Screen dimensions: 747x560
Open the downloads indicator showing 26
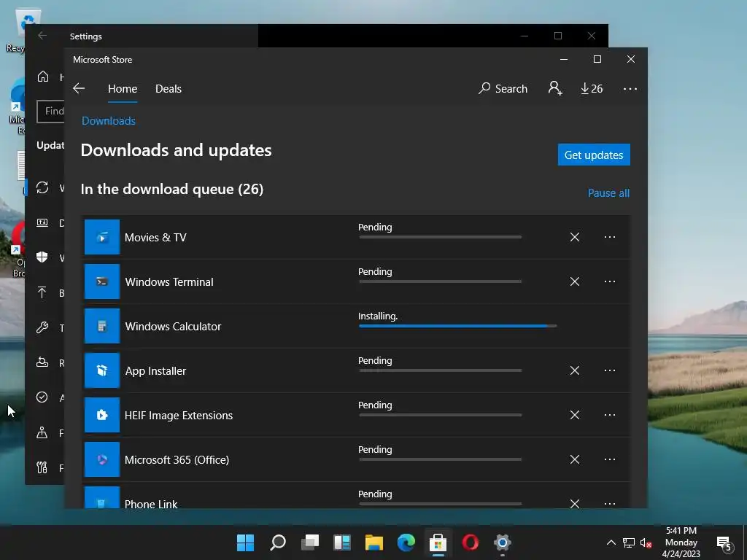tap(592, 88)
